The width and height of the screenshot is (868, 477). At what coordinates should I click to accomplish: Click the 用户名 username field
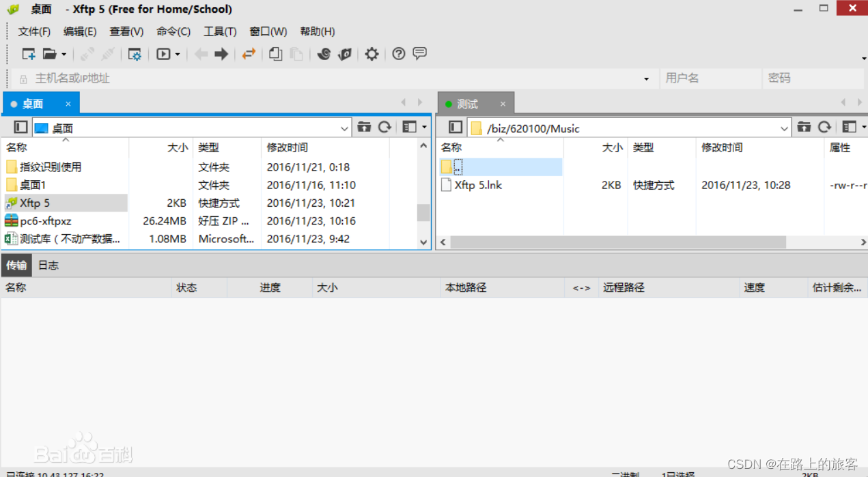[710, 78]
